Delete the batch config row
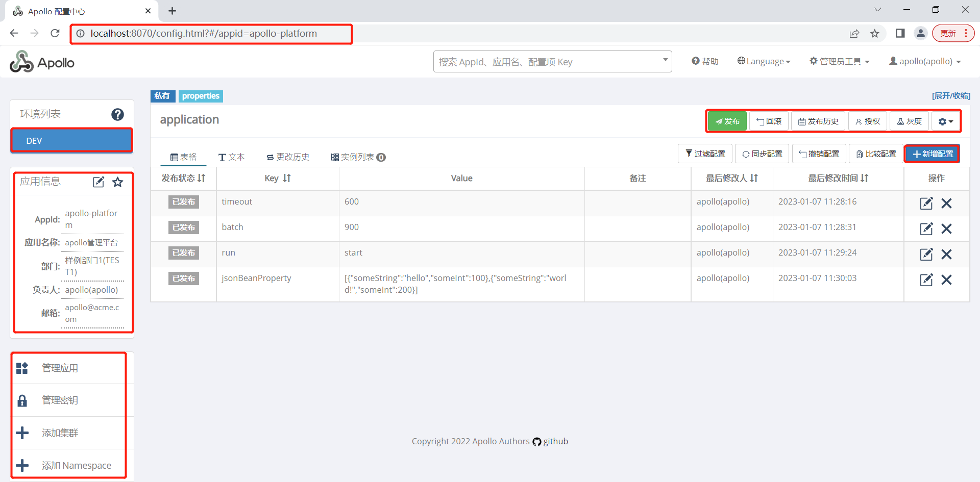 [x=946, y=229]
